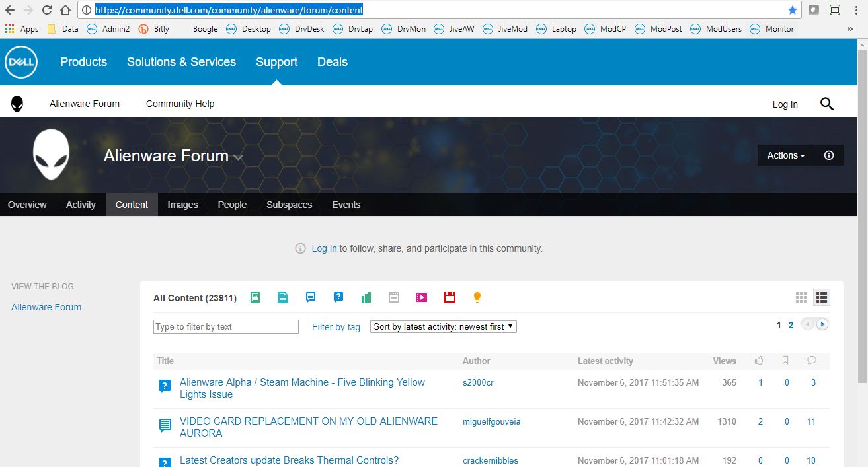868x467 pixels.
Task: Click the Type to filter by text field
Action: [x=226, y=326]
